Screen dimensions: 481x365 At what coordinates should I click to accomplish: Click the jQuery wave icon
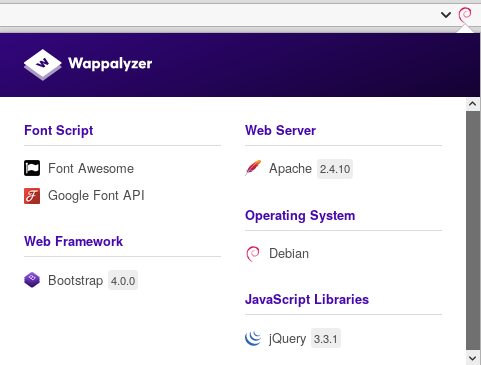point(253,338)
